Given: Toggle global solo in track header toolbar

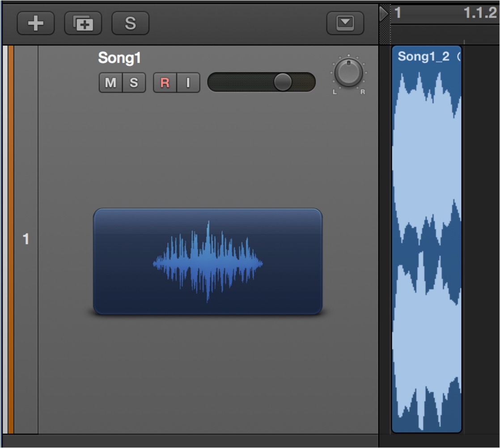Looking at the screenshot, I should (x=130, y=23).
